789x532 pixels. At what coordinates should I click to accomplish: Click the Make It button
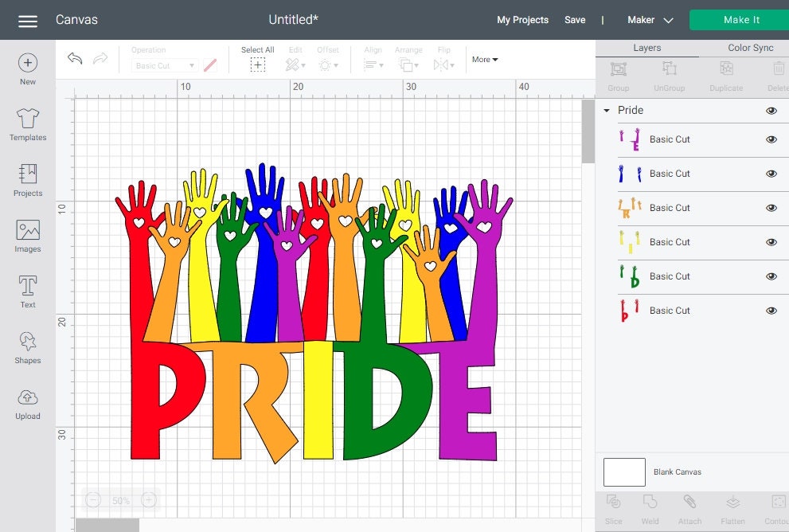(740, 19)
